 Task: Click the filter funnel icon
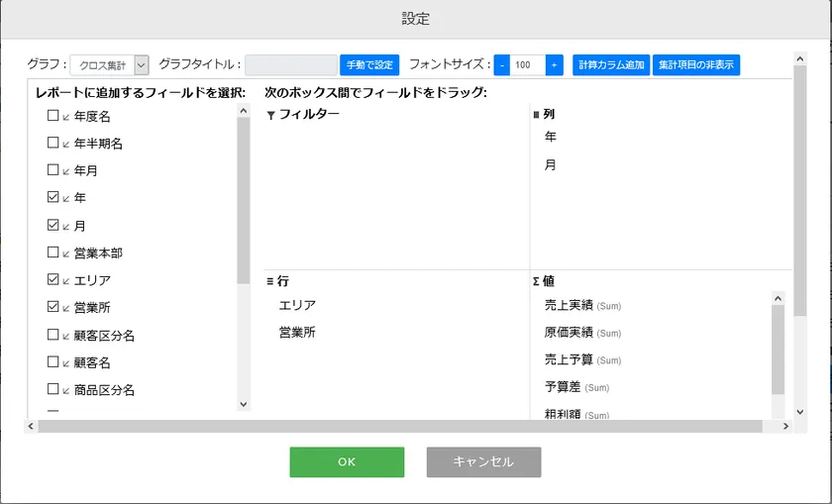(270, 116)
